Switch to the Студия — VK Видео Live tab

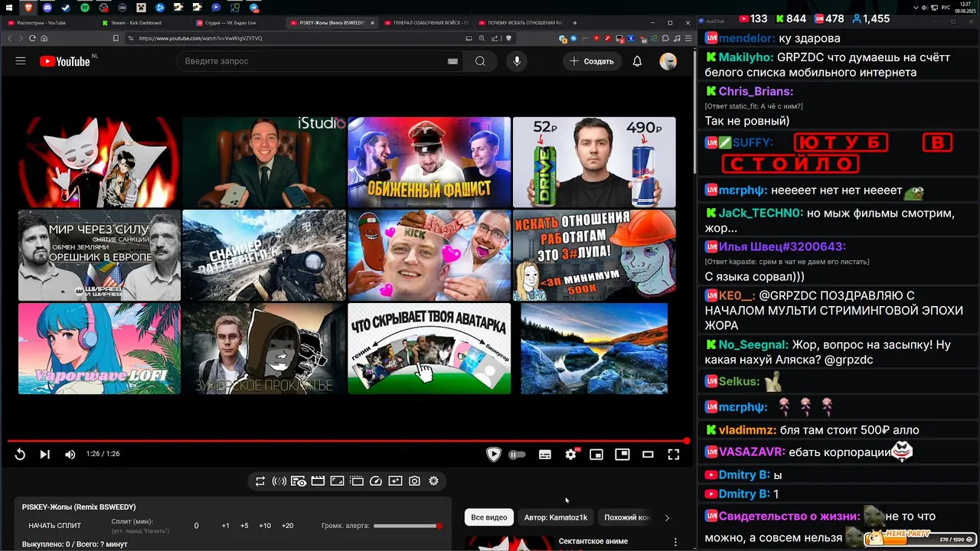[x=237, y=23]
